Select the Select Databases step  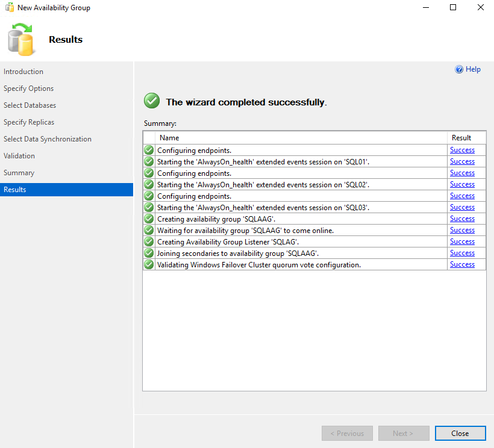tap(30, 105)
